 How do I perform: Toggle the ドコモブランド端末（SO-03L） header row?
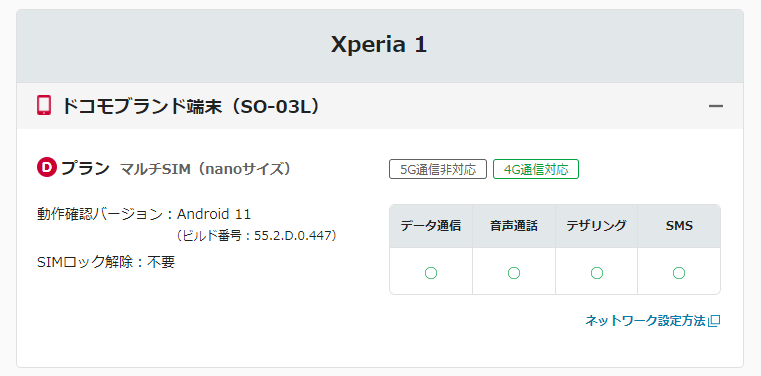click(380, 106)
